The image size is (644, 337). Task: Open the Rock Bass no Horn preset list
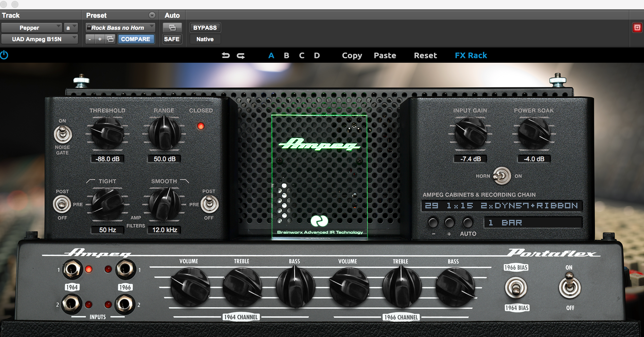click(x=120, y=28)
